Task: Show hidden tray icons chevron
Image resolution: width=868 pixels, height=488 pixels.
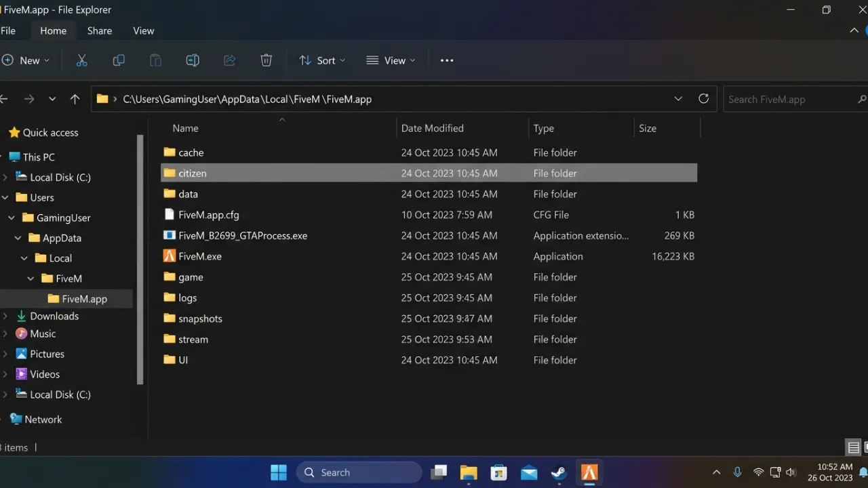Action: (716, 472)
